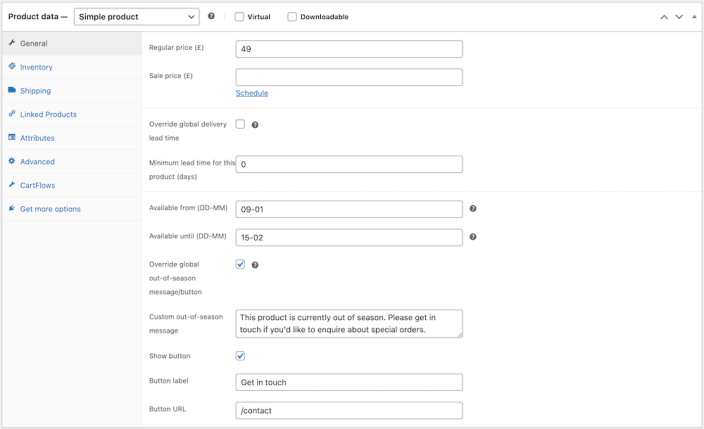Go to the Linked Products tab
The image size is (704, 429).
(48, 114)
